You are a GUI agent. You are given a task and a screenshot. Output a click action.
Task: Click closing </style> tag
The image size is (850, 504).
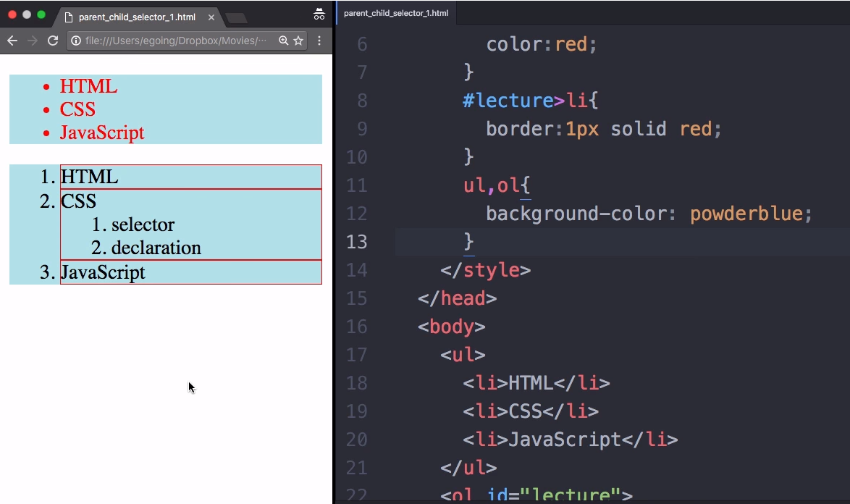486,270
